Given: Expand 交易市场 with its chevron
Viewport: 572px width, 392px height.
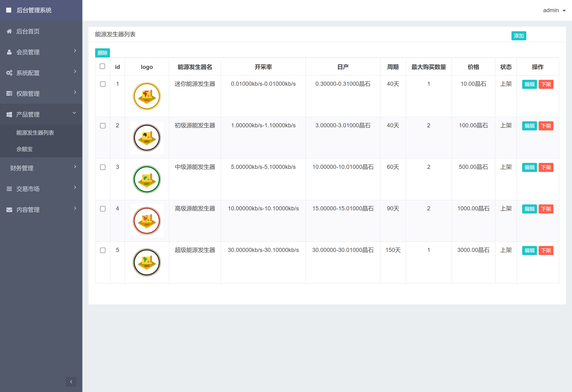Looking at the screenshot, I should (x=75, y=188).
